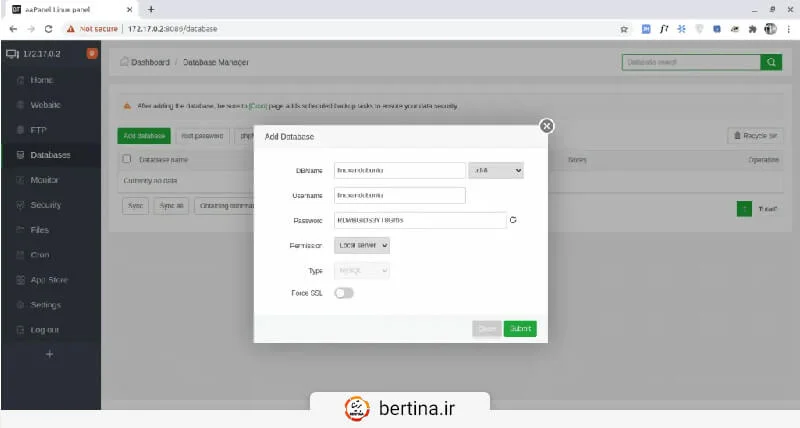Go to Files in the sidebar
The image size is (800, 428).
(x=40, y=230)
